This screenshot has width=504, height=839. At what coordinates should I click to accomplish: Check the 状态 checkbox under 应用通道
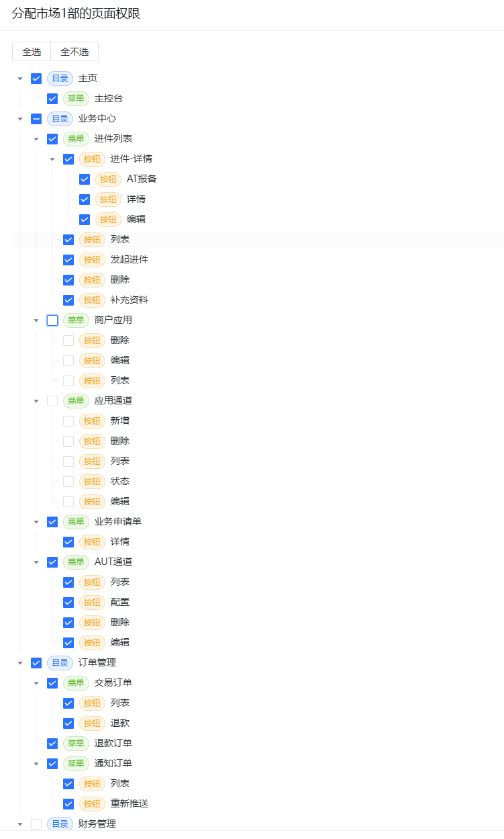(68, 482)
